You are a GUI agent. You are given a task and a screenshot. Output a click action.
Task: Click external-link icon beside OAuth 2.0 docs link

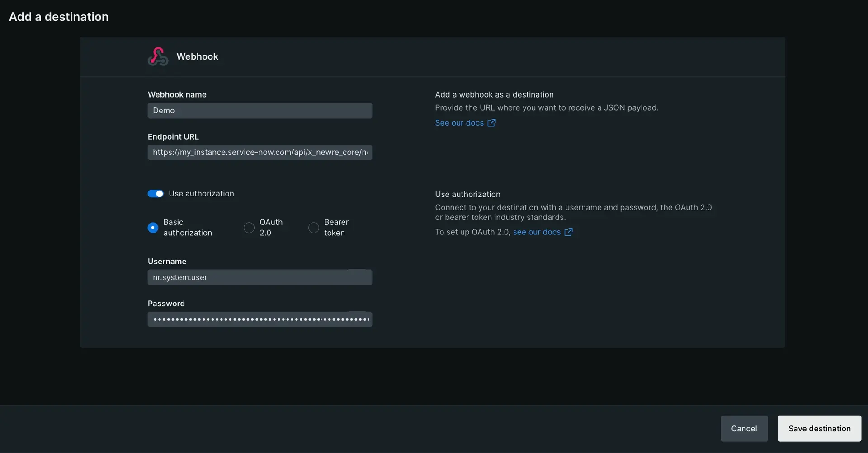point(568,232)
